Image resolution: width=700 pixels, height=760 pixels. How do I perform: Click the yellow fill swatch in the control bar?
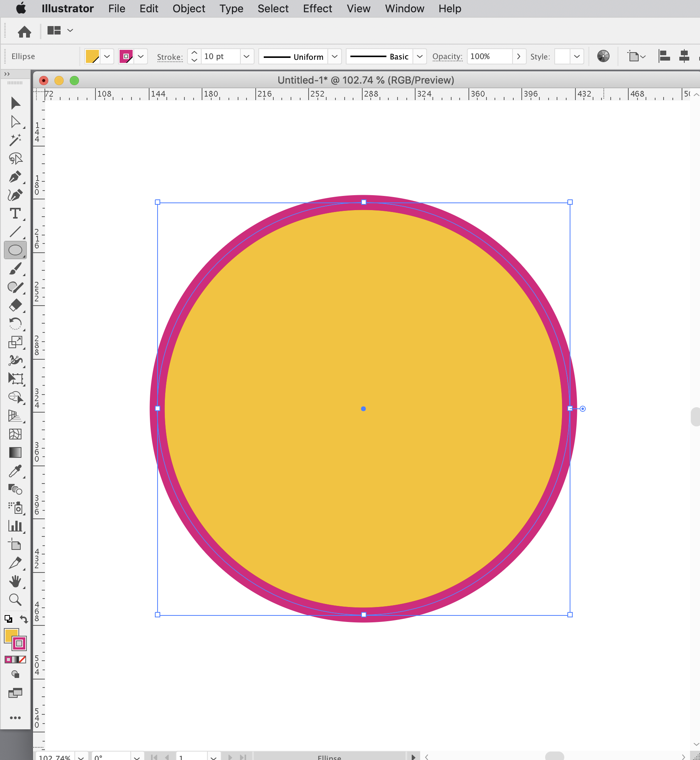[92, 56]
